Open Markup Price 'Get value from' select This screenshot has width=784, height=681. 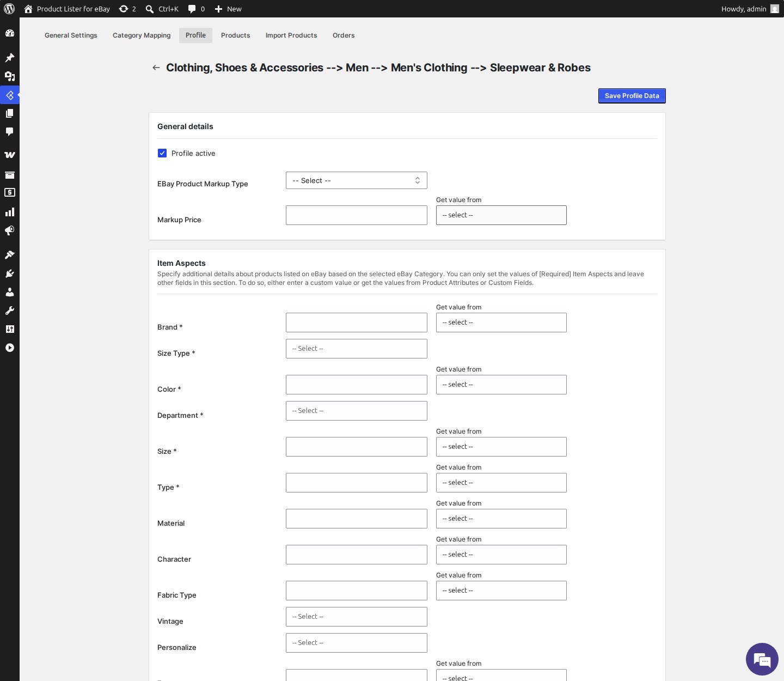[x=501, y=215]
